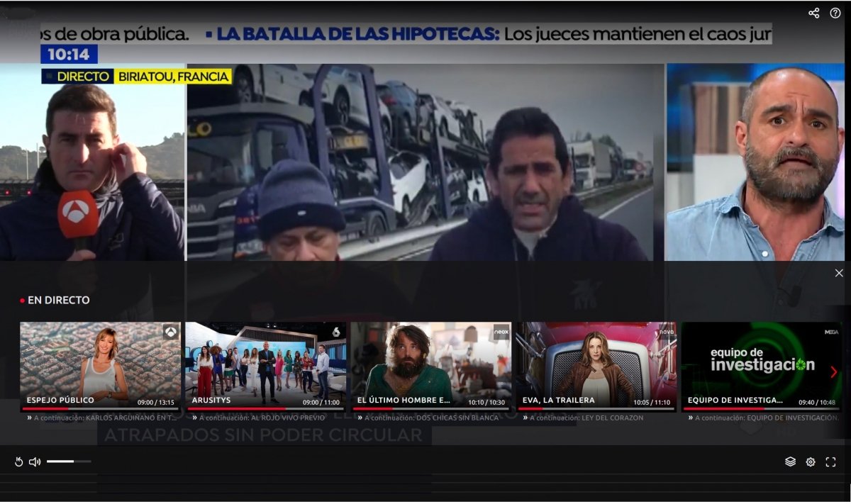851x504 pixels.
Task: Click the '10:10 / 10:30' time text
Action: 486,402
